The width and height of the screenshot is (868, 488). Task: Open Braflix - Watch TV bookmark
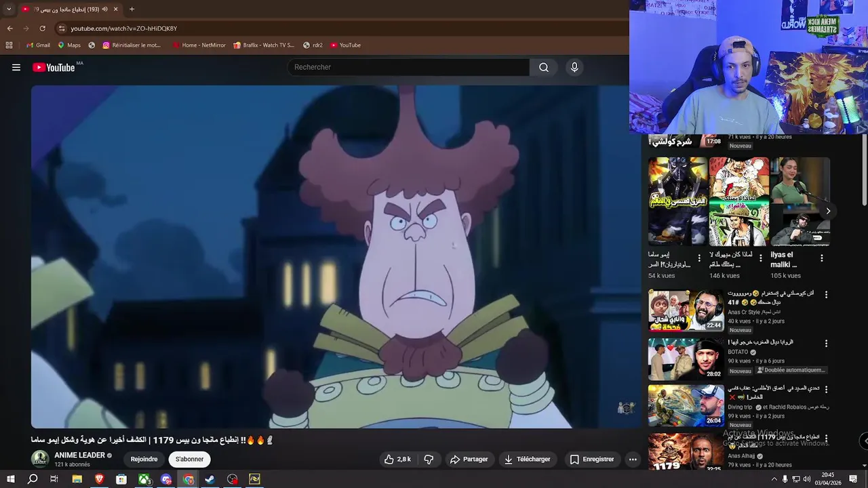click(x=264, y=45)
